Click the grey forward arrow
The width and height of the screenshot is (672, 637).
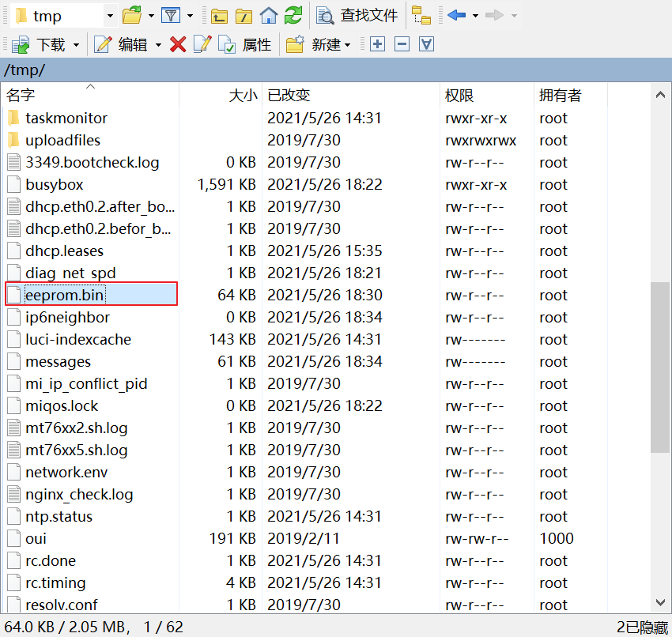[494, 16]
